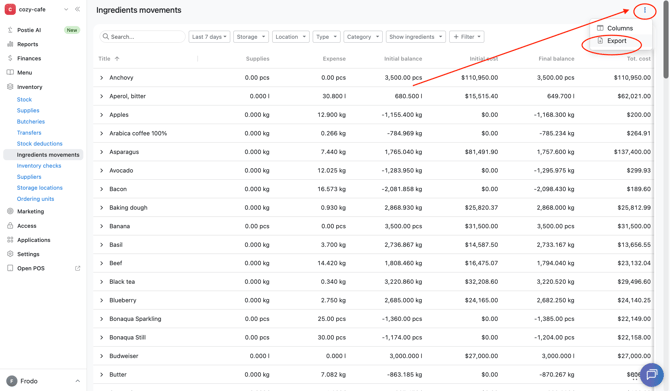Expand the Apples row

point(101,115)
